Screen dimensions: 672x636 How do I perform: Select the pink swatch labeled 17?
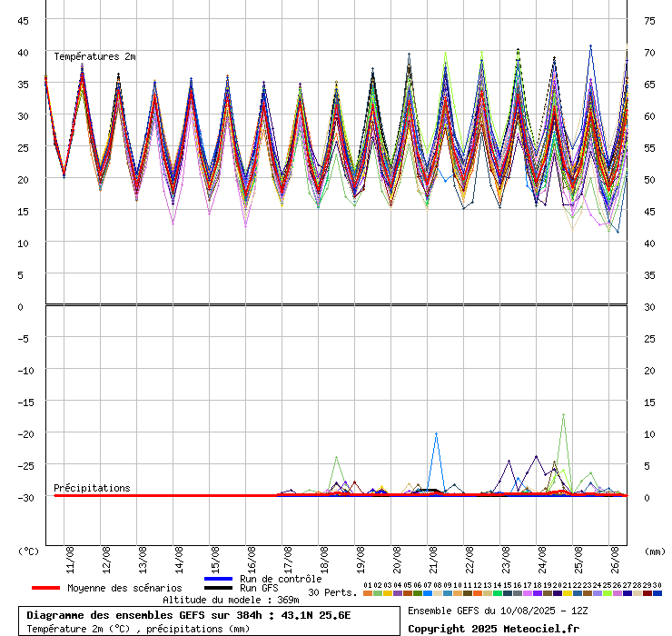527,593
